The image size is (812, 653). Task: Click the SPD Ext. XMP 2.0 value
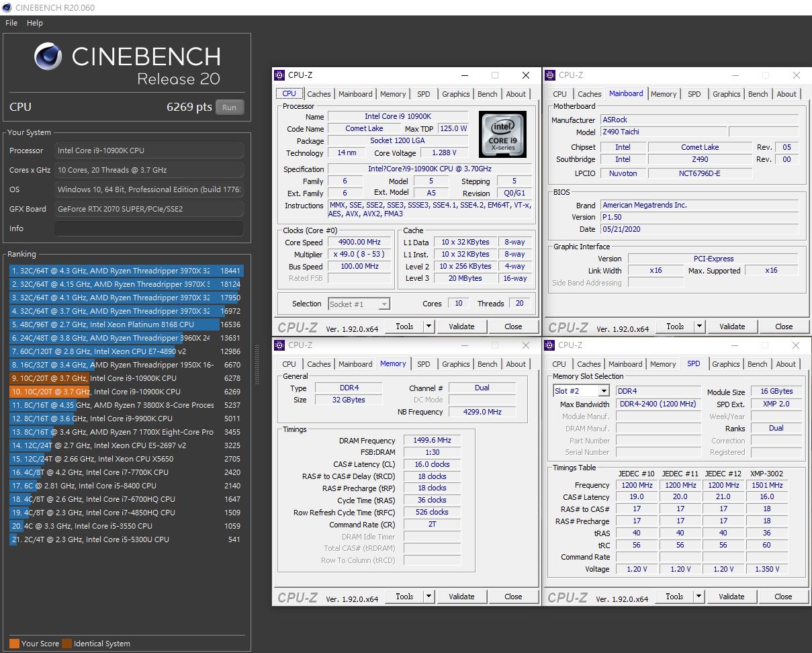776,404
